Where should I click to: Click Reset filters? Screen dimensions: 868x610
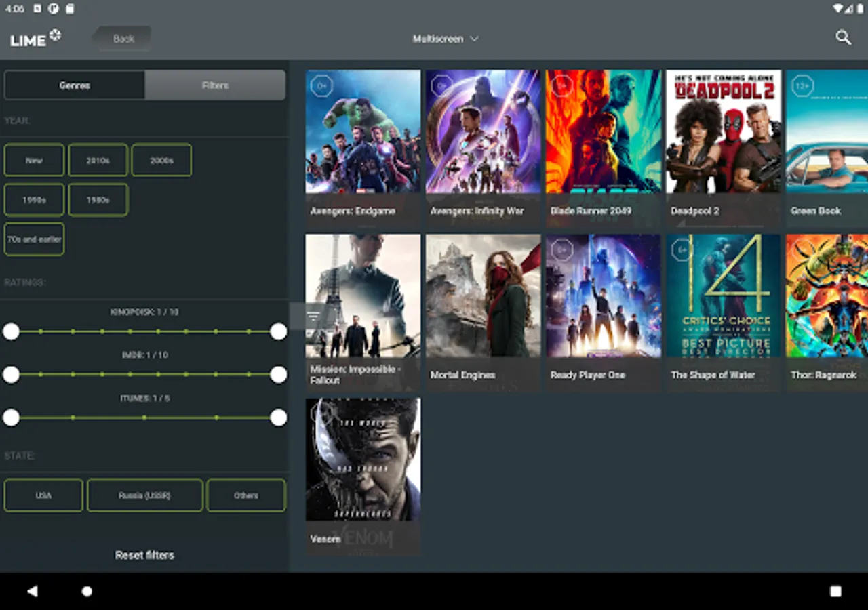144,555
